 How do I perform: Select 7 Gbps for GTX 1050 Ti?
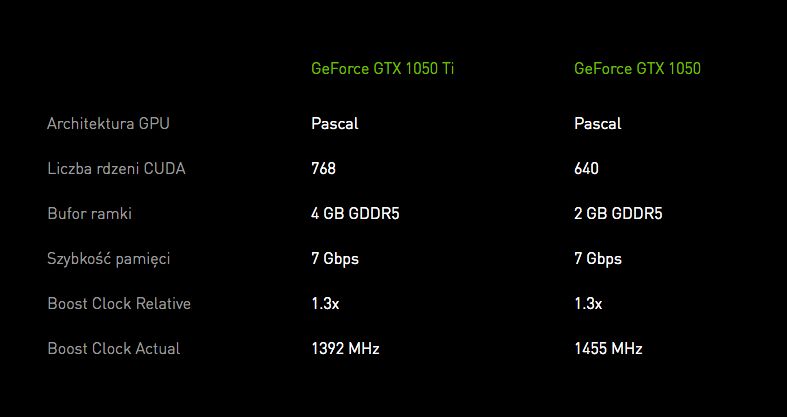(334, 259)
